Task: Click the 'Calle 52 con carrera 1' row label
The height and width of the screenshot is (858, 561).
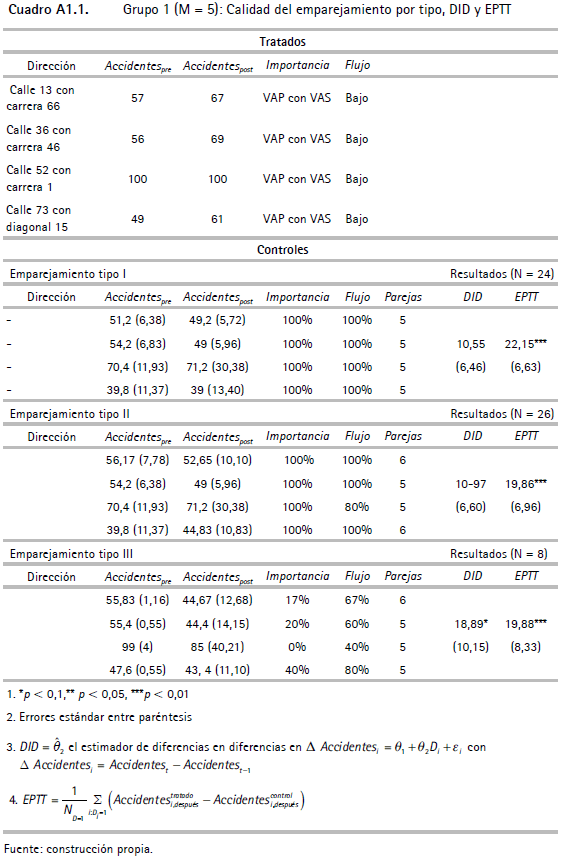Action: (38, 178)
